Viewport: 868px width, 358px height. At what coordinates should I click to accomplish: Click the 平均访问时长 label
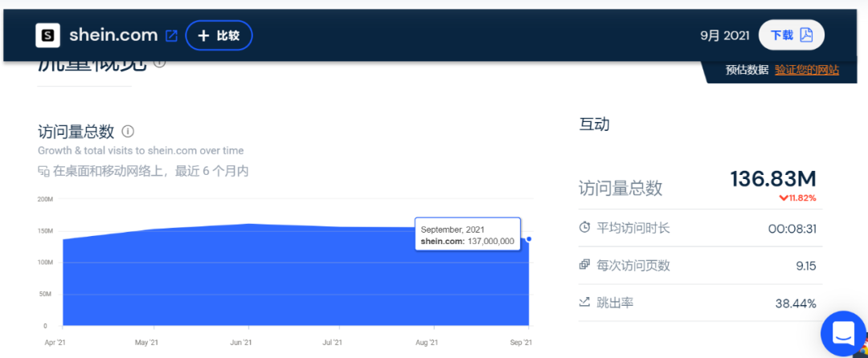[633, 228]
